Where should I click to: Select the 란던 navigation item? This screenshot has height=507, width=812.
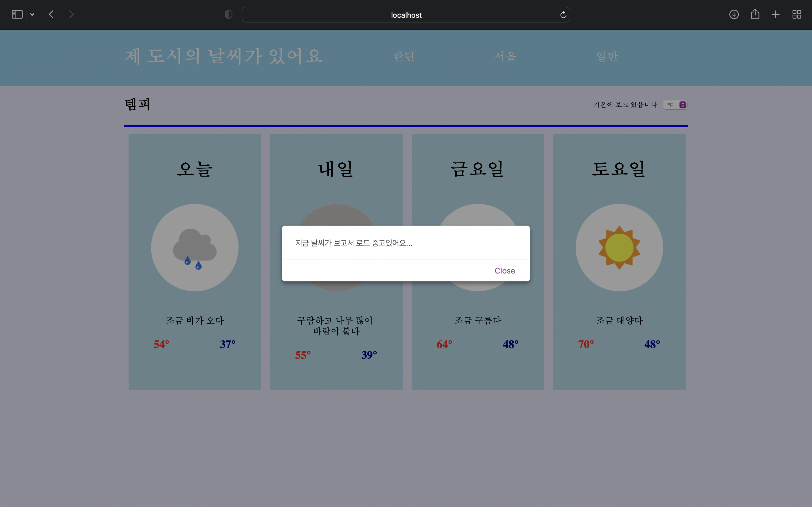(x=404, y=56)
